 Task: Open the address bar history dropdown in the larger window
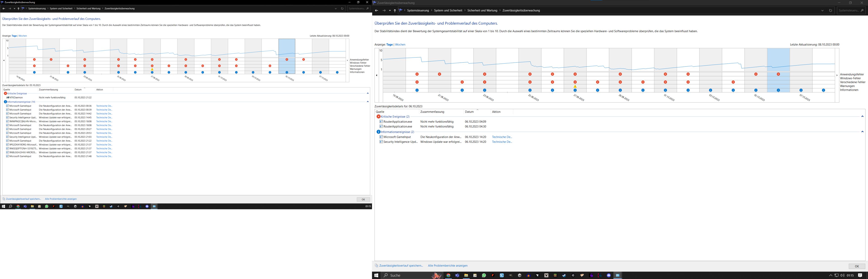822,10
